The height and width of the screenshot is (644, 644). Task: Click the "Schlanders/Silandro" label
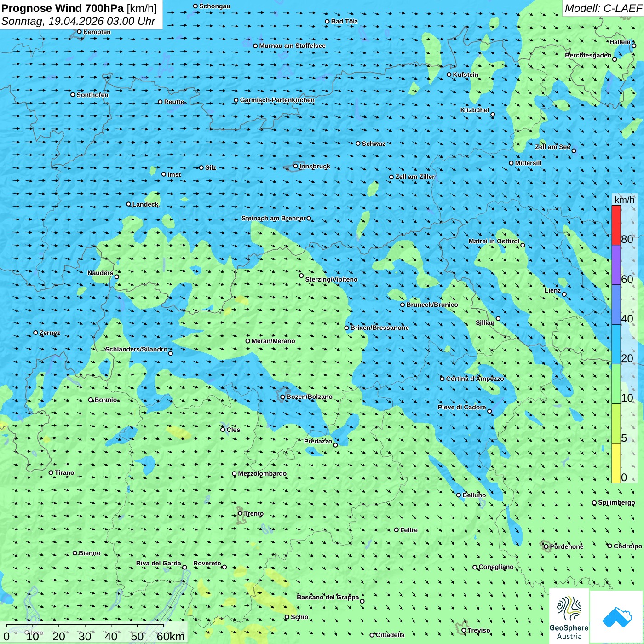(136, 349)
